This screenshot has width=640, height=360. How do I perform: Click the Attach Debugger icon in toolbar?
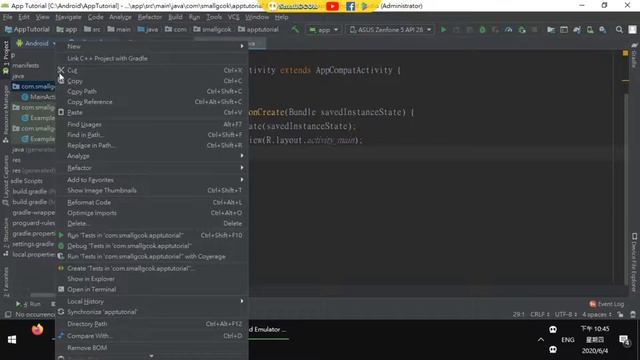point(522,30)
